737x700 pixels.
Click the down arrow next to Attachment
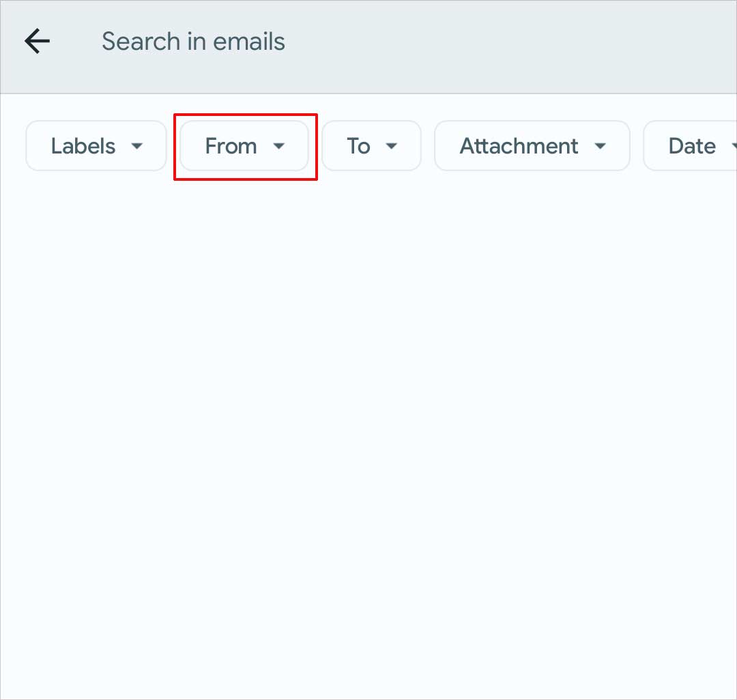tap(600, 146)
